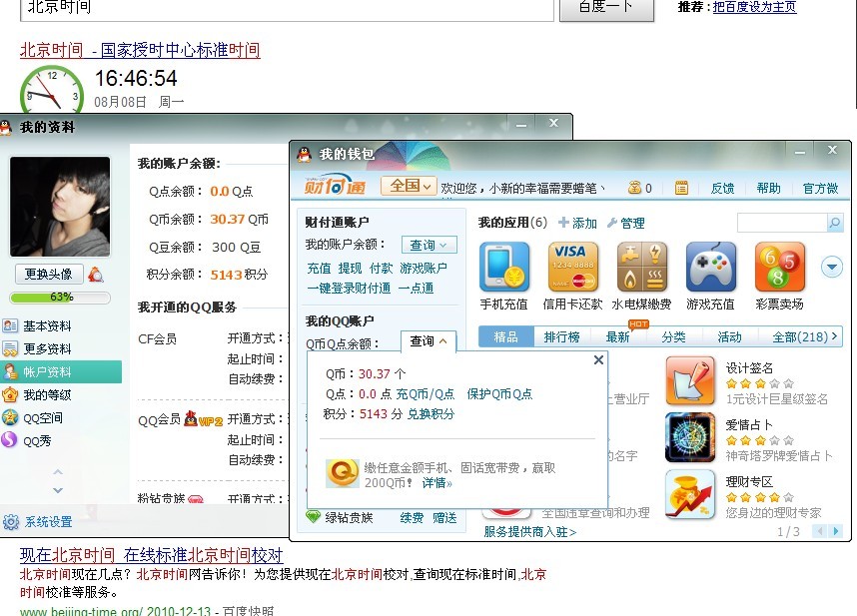857x616 pixels.
Task: Open the 爱情占卜 tarot app icon
Action: (690, 438)
